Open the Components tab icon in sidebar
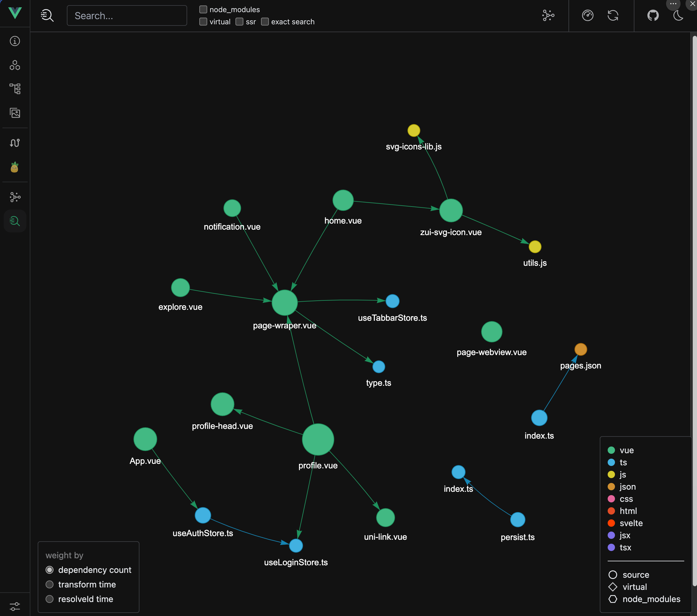697x616 pixels. pyautogui.click(x=15, y=65)
